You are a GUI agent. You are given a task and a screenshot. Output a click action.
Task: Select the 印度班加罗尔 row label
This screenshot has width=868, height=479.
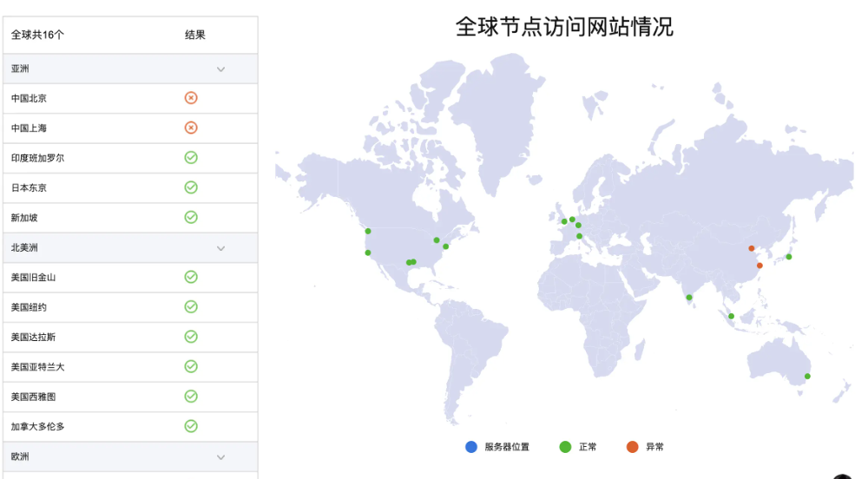(x=37, y=158)
